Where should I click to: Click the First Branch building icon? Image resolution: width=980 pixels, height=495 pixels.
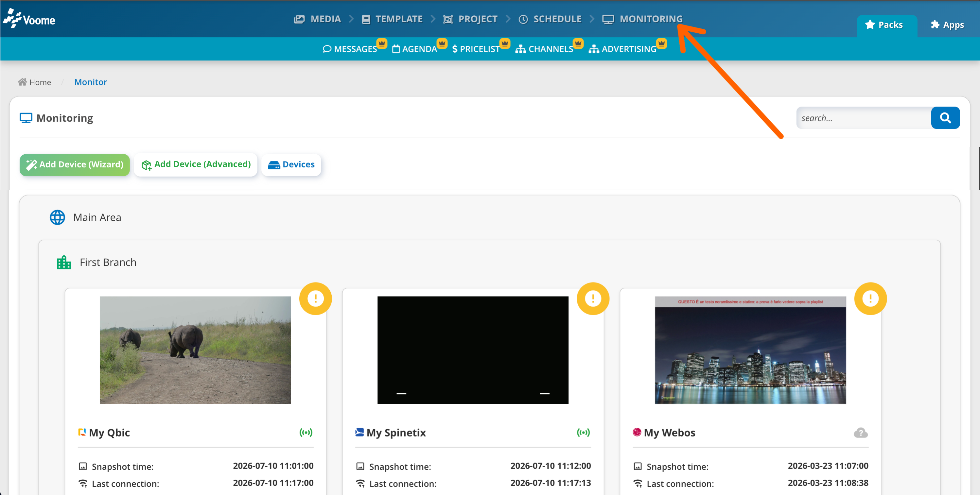click(63, 262)
